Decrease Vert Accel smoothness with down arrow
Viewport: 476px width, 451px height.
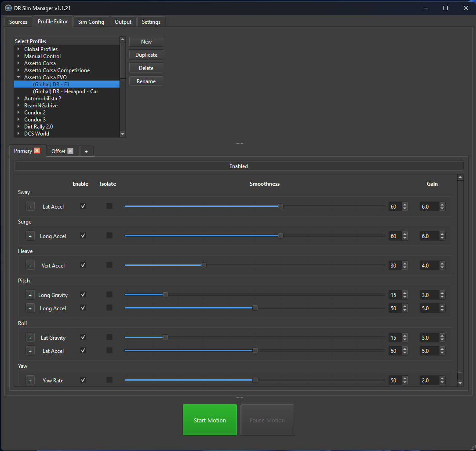tap(405, 268)
